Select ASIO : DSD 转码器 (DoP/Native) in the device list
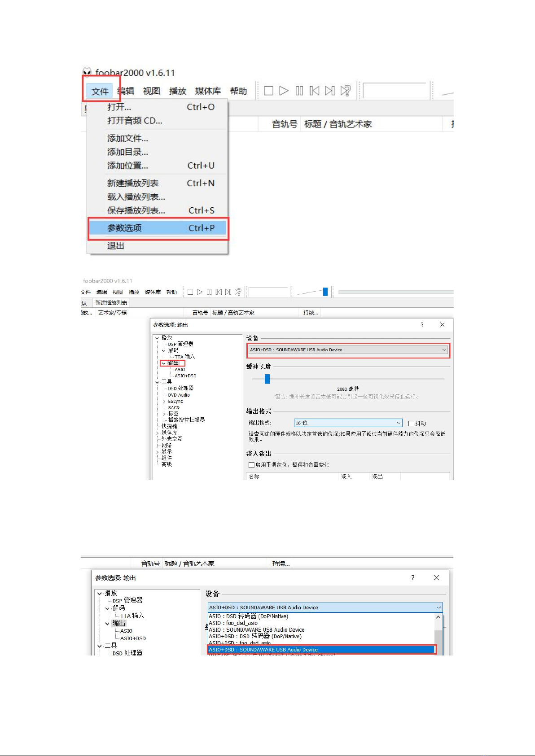 point(321,616)
